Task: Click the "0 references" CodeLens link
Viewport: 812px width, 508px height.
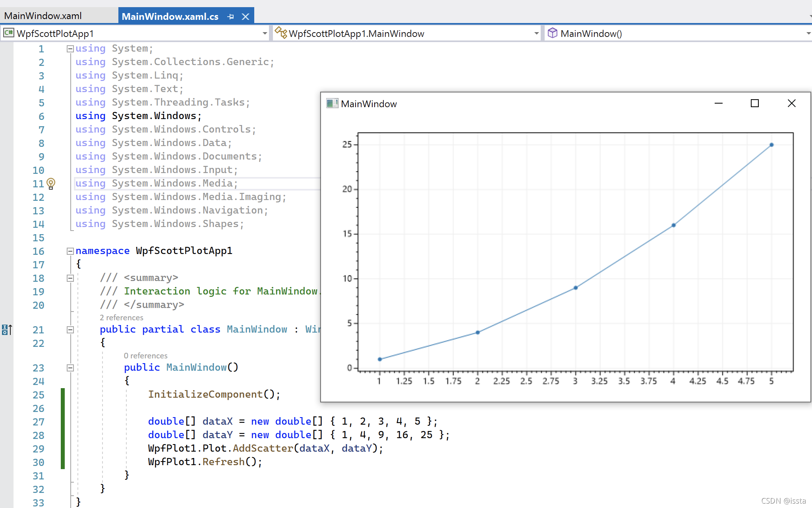Action: pyautogui.click(x=145, y=356)
